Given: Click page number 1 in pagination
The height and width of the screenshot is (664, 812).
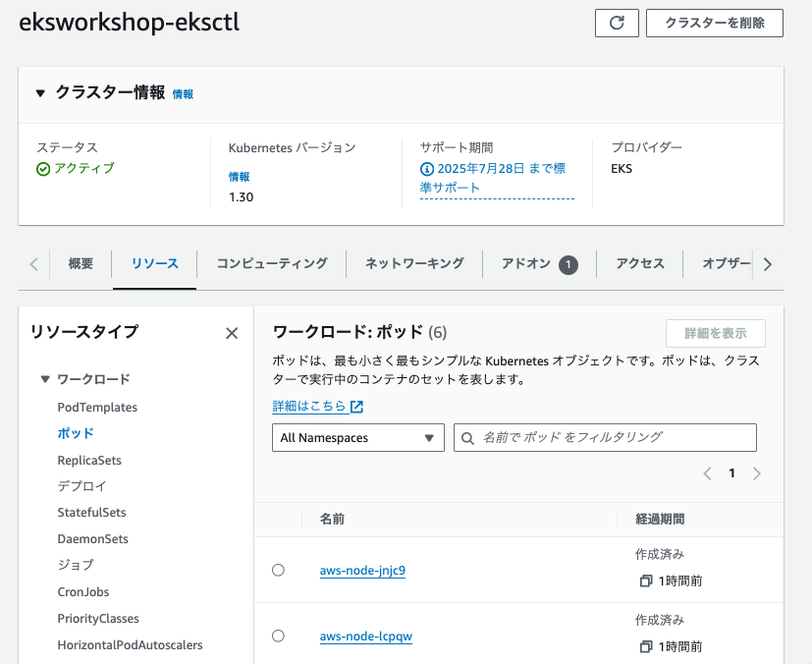Looking at the screenshot, I should pos(731,473).
